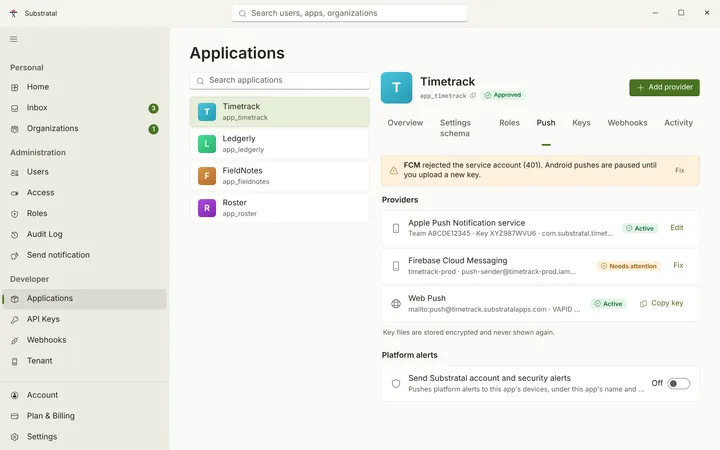
Task: Click the Users sidebar icon
Action: 15,173
